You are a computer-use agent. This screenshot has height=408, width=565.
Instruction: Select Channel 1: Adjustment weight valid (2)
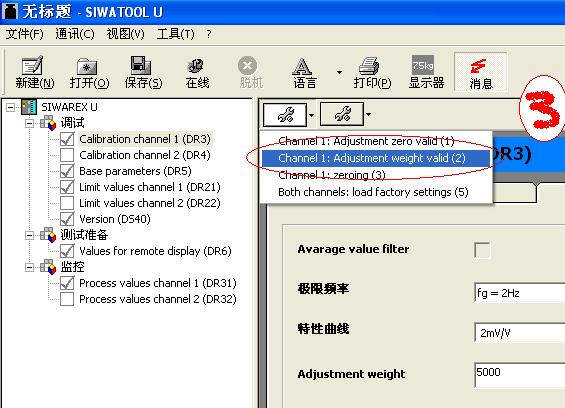[375, 158]
